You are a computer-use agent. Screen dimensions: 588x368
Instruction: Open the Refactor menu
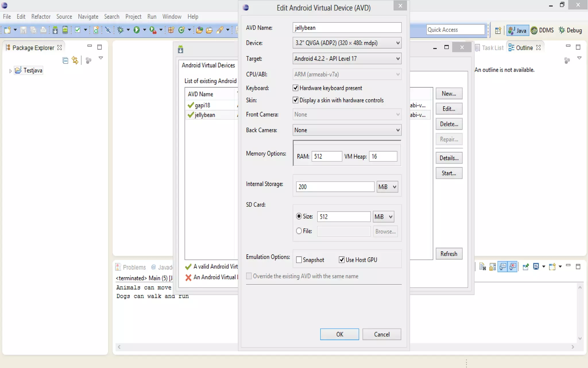[x=41, y=17]
